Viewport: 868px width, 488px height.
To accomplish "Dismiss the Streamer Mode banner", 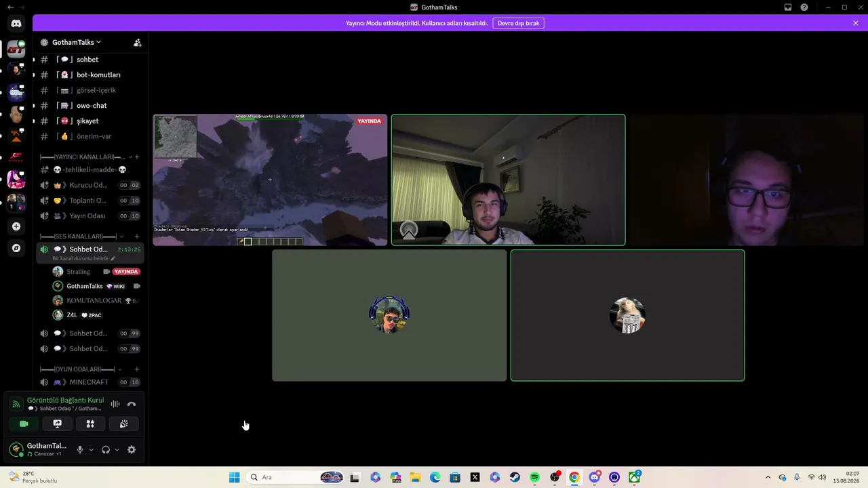I will [x=856, y=23].
